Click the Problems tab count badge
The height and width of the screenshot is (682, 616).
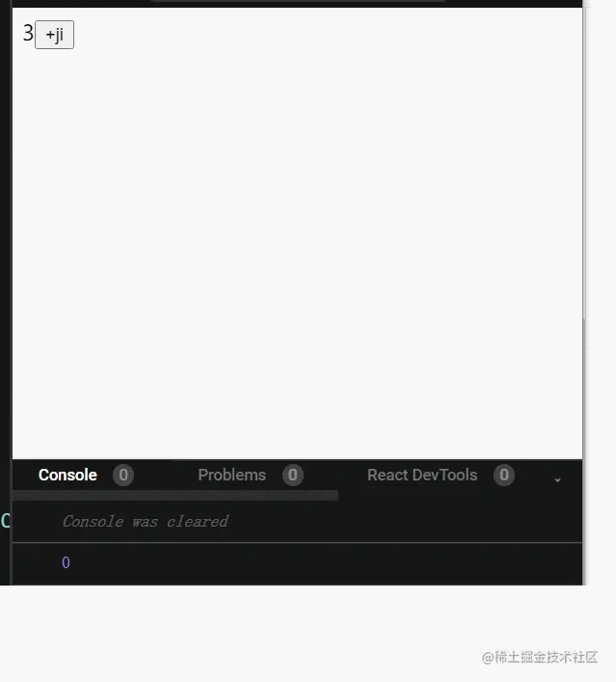[292, 475]
